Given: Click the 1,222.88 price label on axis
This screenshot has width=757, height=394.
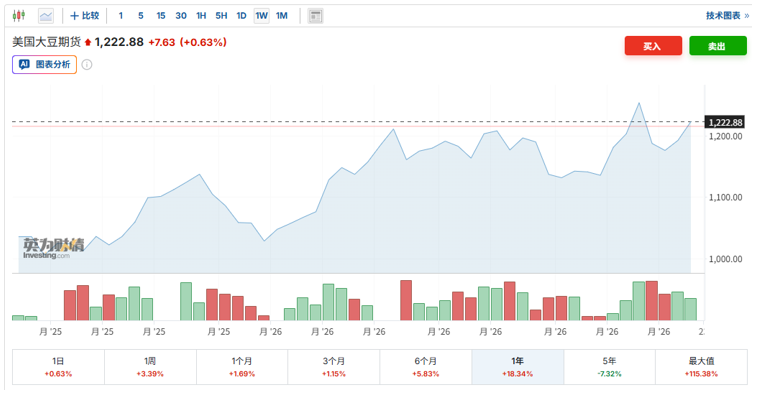Looking at the screenshot, I should click(x=725, y=123).
